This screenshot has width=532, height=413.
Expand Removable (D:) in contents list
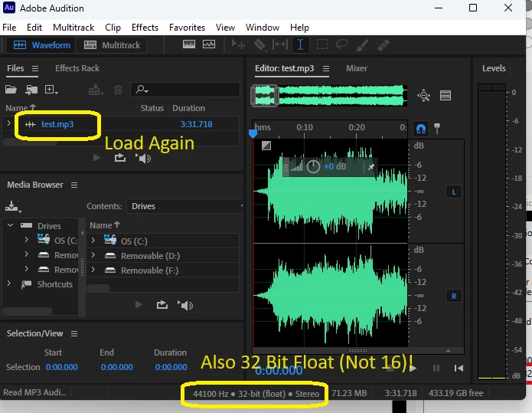[x=93, y=254]
